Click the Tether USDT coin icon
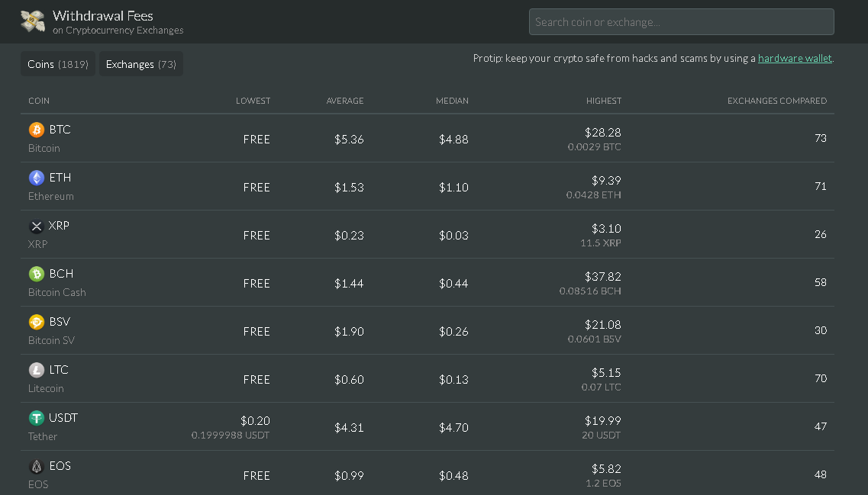Screen dimensions: 868x495 pyautogui.click(x=37, y=418)
